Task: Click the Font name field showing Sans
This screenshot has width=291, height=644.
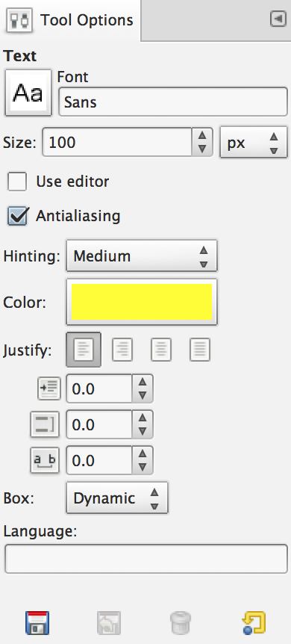Action: tap(173, 102)
